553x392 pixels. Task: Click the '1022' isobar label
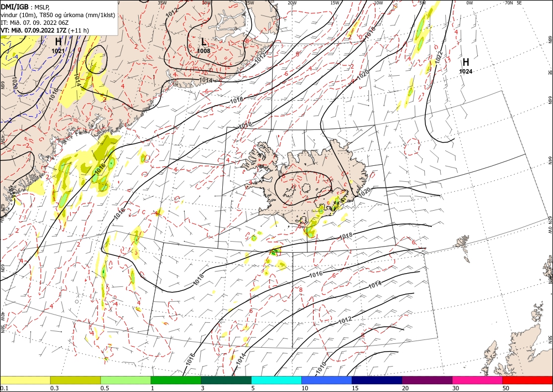tap(439, 58)
